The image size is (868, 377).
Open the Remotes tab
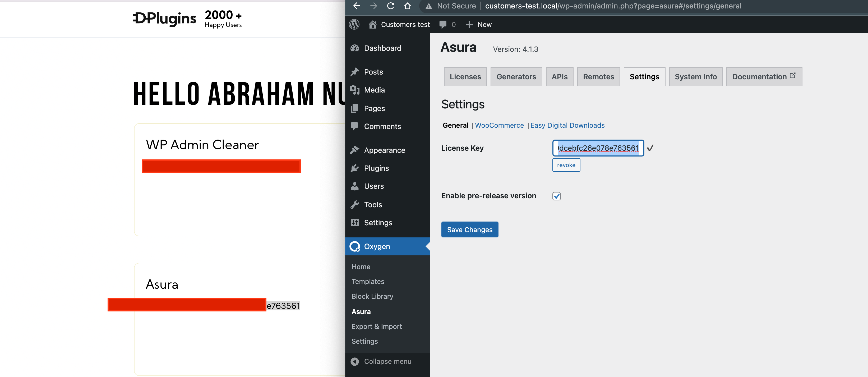[x=598, y=76]
